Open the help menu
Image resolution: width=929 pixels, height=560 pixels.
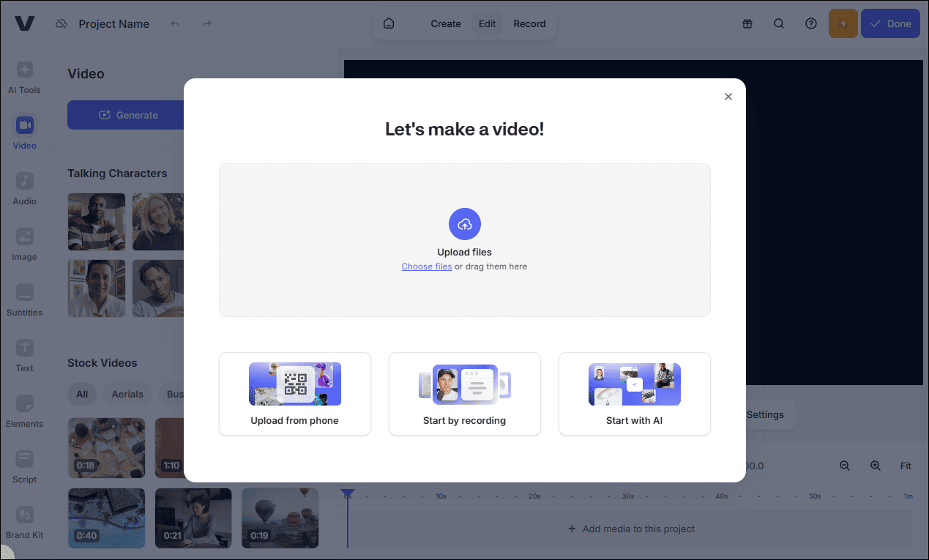[x=810, y=23]
